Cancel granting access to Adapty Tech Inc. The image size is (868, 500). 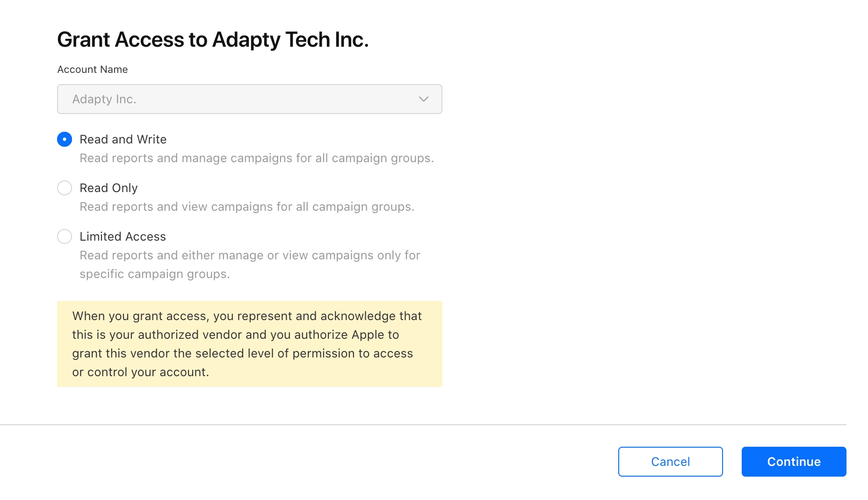pyautogui.click(x=670, y=462)
